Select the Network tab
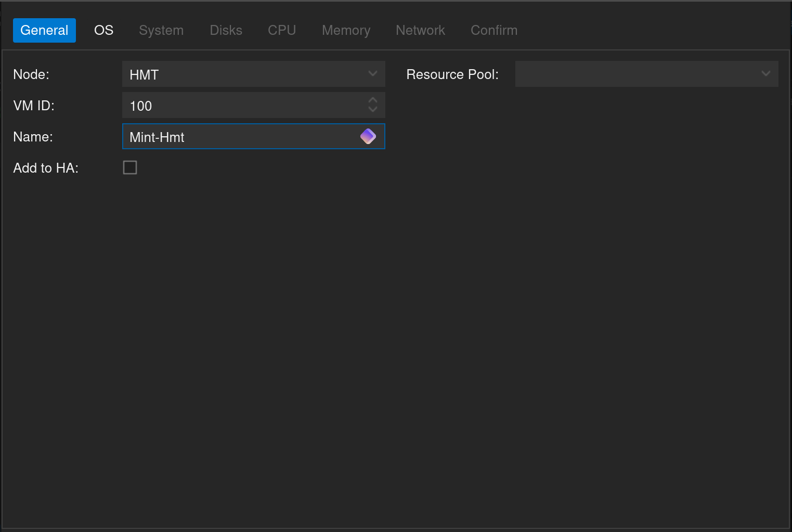The image size is (792, 532). pyautogui.click(x=420, y=30)
